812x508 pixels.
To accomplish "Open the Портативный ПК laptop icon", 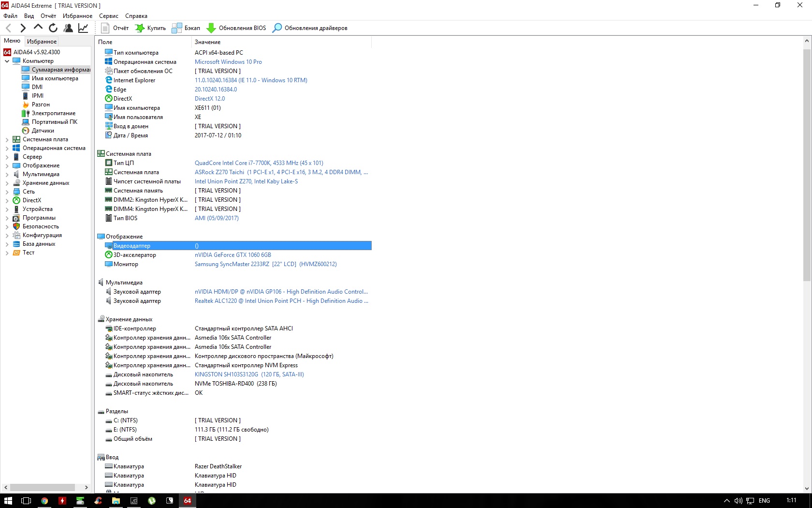I will click(x=26, y=122).
